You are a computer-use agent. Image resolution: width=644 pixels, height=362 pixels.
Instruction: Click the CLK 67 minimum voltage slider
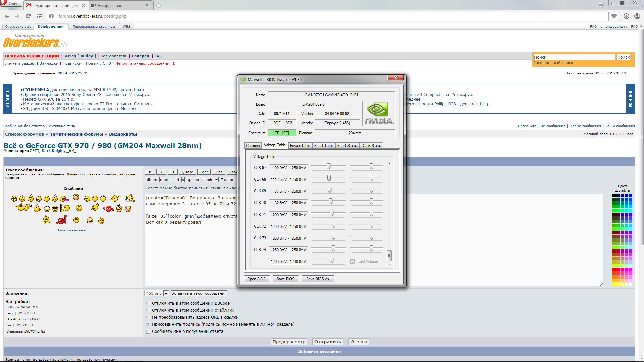click(x=329, y=167)
